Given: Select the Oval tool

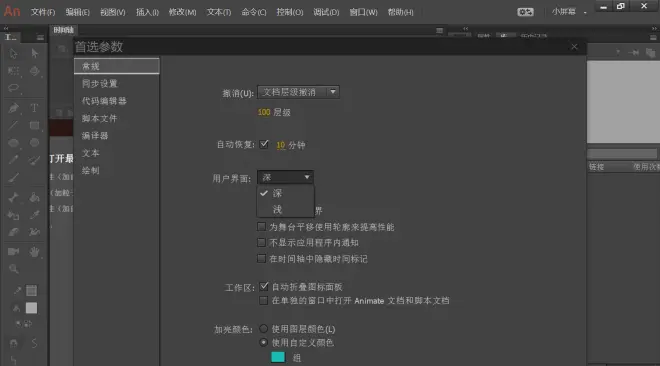Looking at the screenshot, I should (13, 143).
